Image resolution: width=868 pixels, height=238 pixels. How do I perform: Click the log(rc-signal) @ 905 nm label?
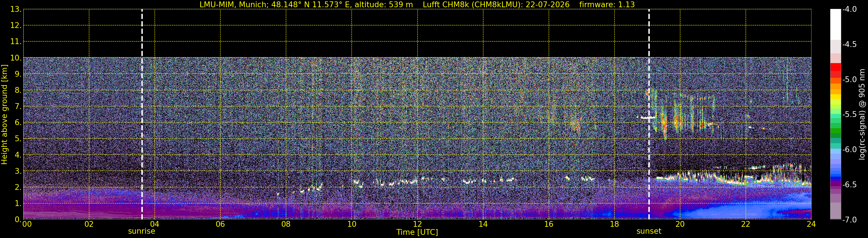click(862, 115)
